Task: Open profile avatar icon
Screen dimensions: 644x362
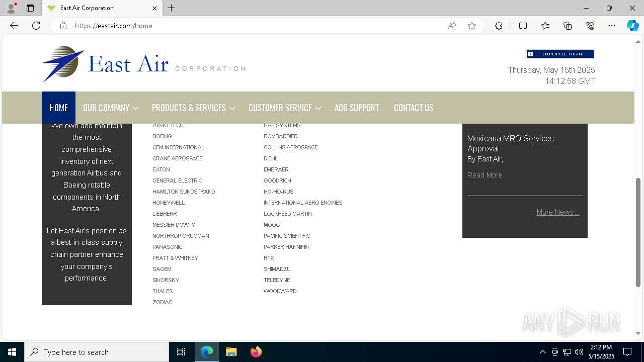Action: click(11, 8)
